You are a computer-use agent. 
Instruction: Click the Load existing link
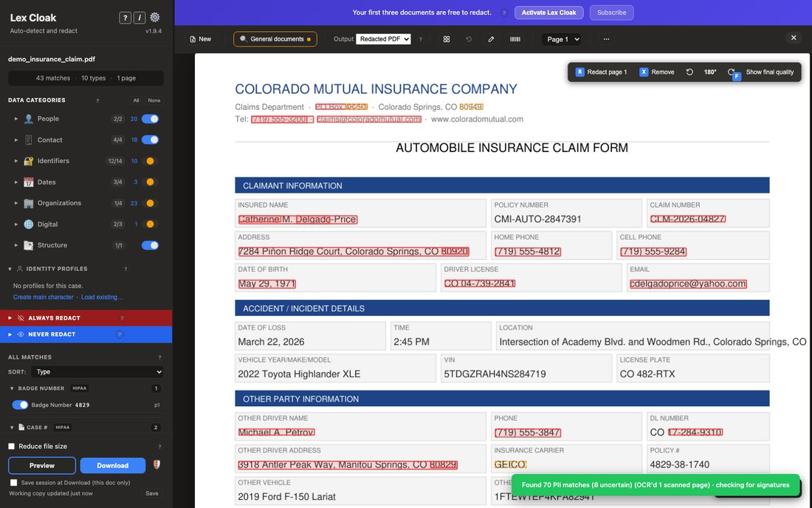(102, 298)
